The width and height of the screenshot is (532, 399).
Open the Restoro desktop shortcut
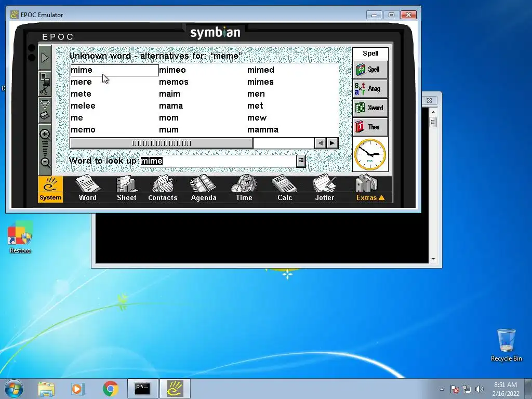coord(20,237)
